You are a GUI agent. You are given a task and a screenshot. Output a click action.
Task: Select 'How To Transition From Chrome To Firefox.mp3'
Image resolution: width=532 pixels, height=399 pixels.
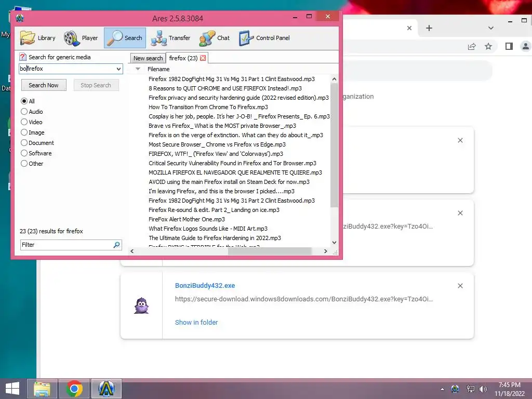pos(208,107)
